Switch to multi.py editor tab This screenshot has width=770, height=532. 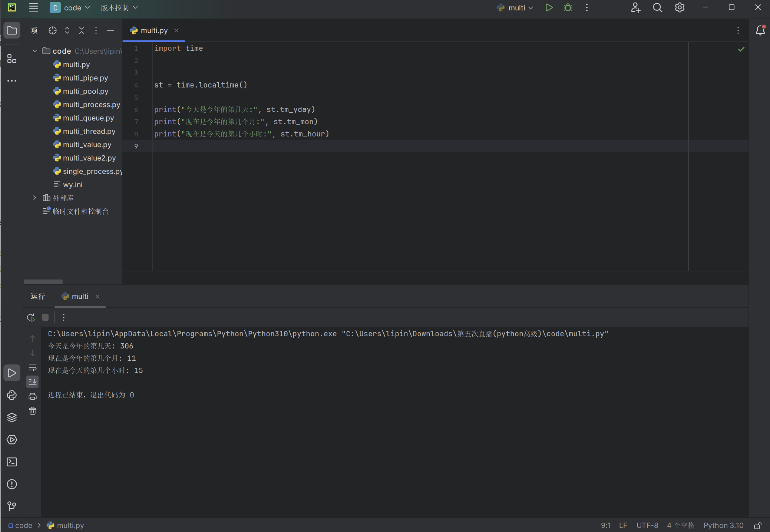(154, 30)
